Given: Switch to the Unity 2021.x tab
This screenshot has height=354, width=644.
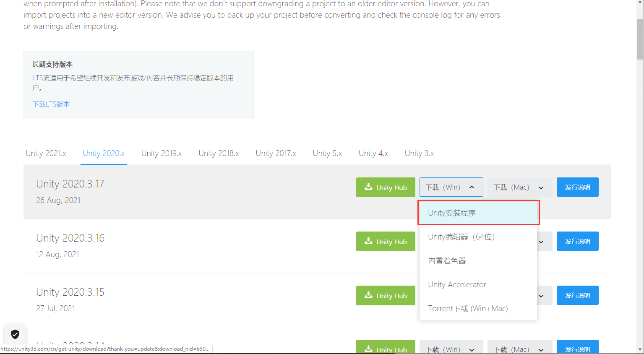Looking at the screenshot, I should [45, 153].
